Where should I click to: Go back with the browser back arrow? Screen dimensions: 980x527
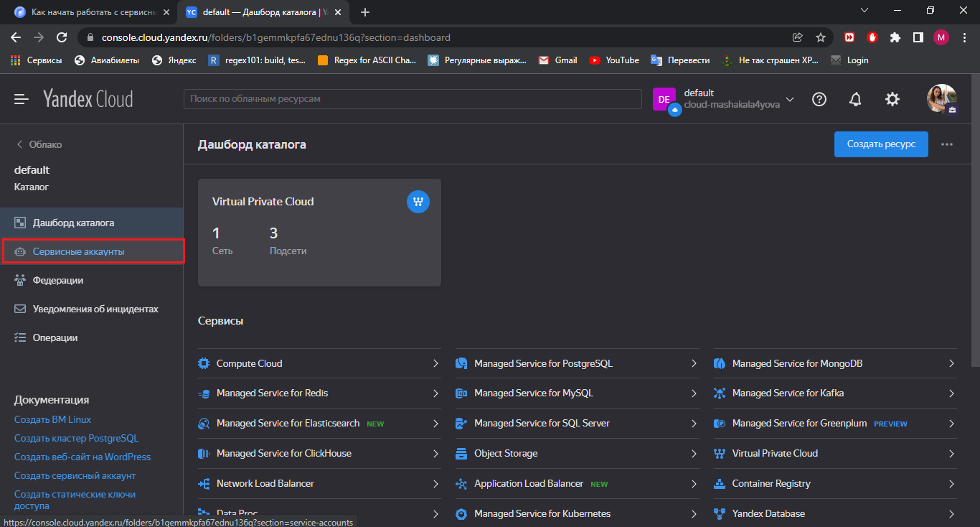pyautogui.click(x=16, y=37)
